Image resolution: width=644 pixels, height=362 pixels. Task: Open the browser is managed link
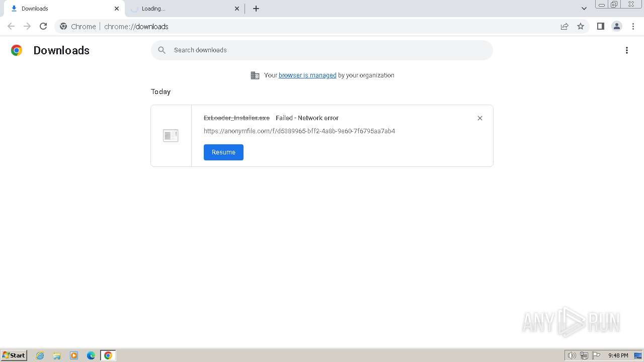(x=307, y=75)
